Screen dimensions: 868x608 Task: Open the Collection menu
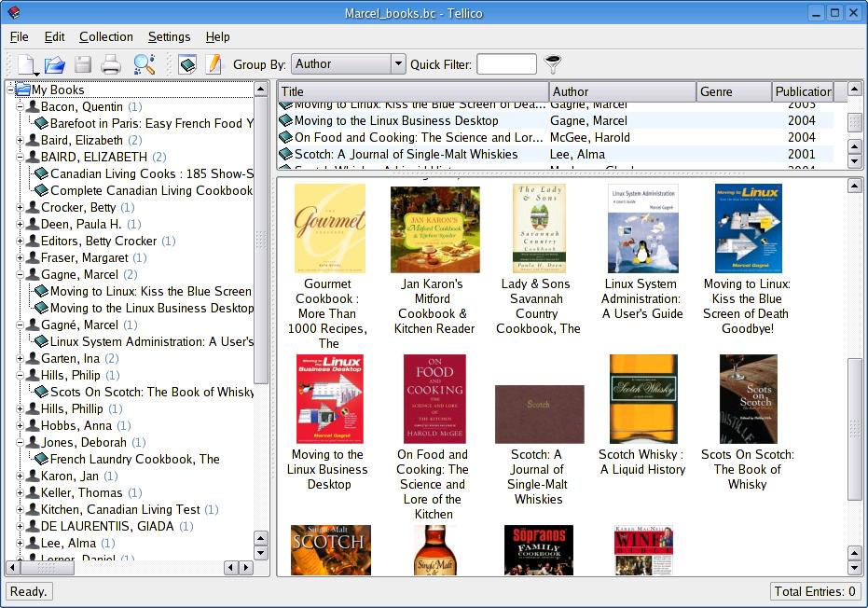click(x=105, y=36)
